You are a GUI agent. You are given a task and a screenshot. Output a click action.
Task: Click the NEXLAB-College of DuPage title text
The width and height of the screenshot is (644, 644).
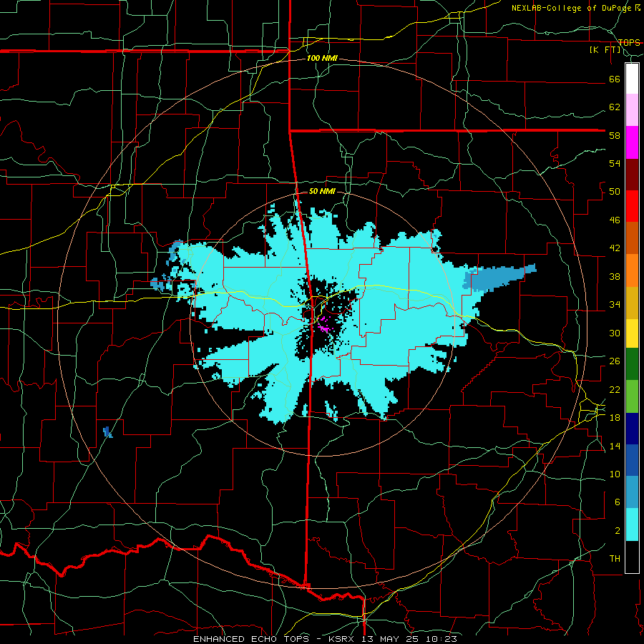coord(572,8)
